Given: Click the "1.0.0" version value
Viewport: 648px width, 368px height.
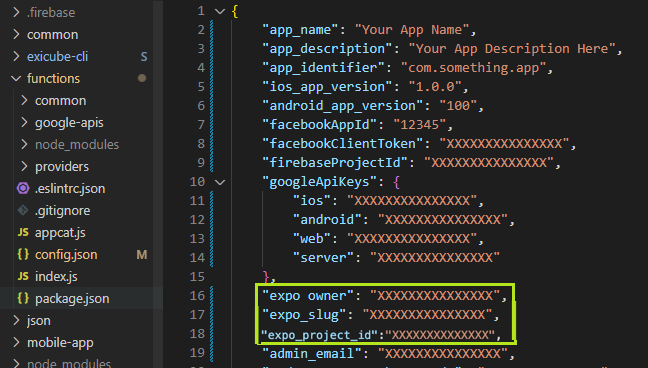Looking at the screenshot, I should click(435, 87).
